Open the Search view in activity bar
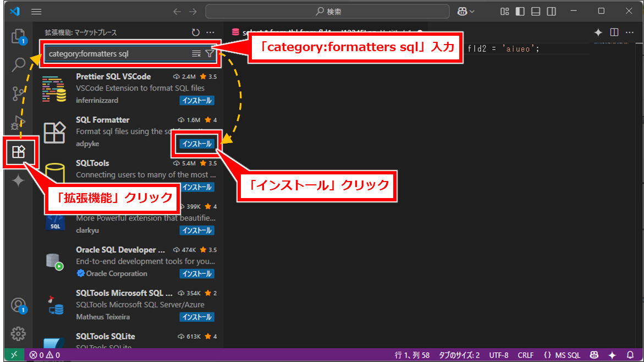Image resolution: width=644 pixels, height=362 pixels. (x=18, y=64)
